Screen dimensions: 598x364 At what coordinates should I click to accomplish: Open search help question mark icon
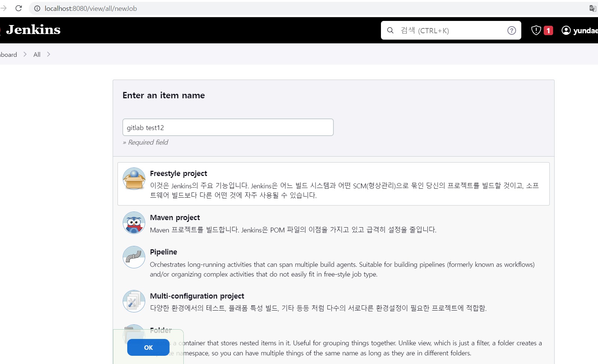coord(512,31)
